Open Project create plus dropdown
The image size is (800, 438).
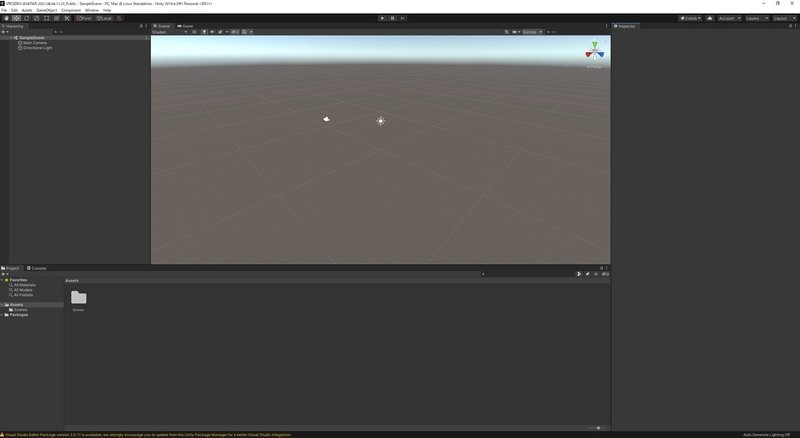coord(5,274)
